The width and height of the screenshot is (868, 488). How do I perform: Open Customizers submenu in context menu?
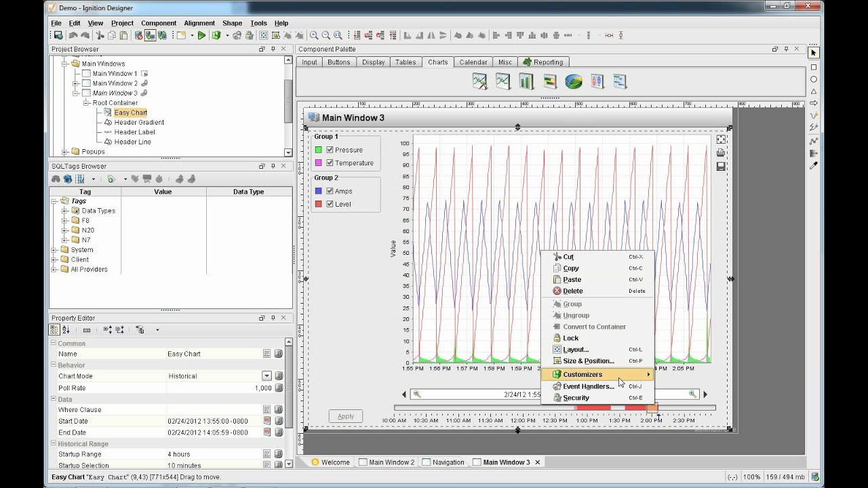(x=597, y=374)
